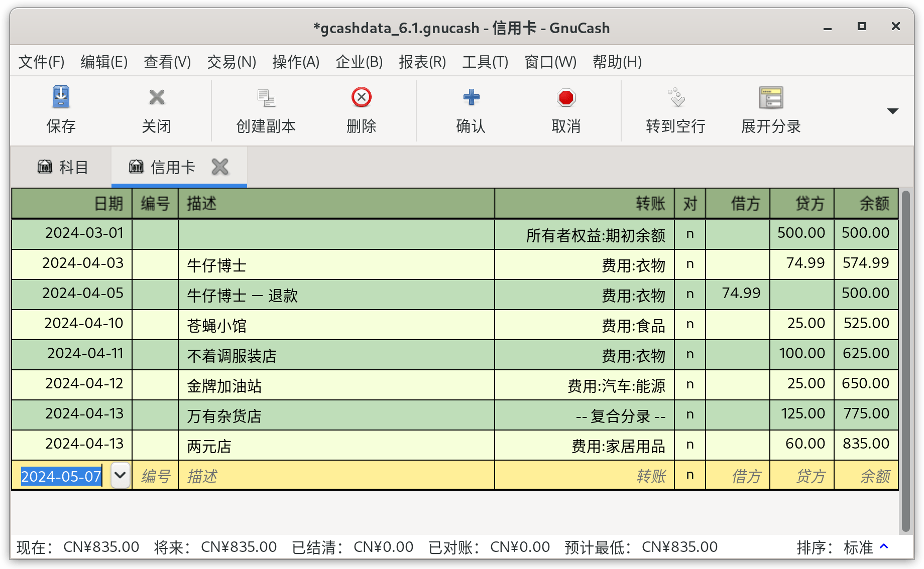Open the date picker dropdown for 2024-05-07

120,475
